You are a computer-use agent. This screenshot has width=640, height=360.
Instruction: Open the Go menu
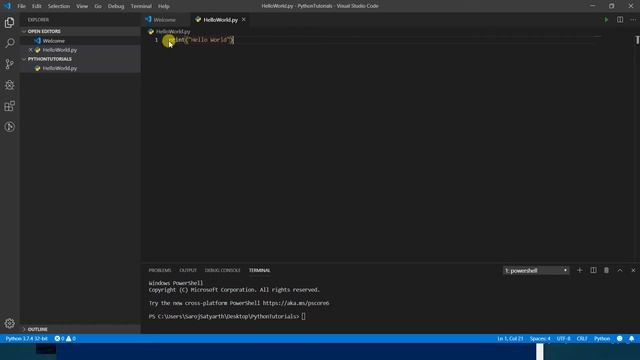click(98, 6)
